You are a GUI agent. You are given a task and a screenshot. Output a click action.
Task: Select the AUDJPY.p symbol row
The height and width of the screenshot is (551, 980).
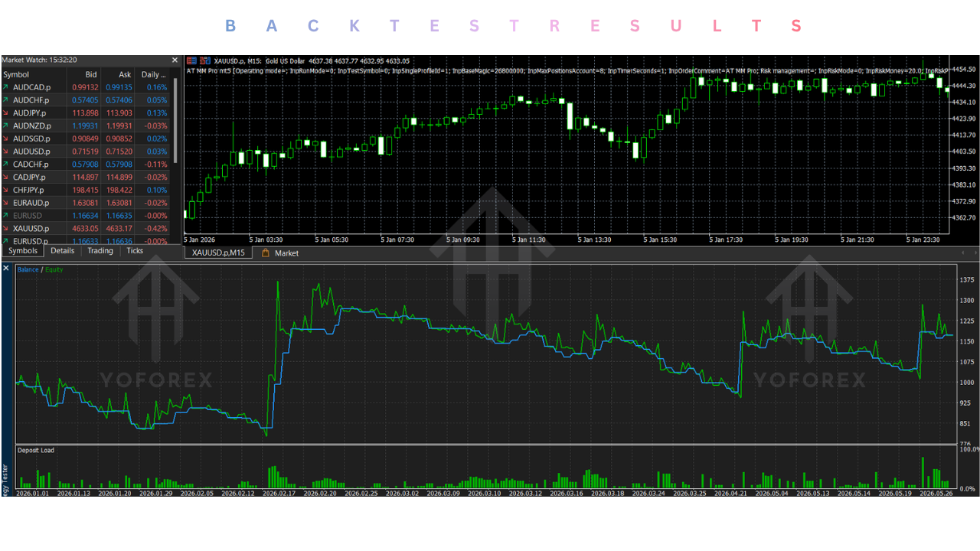tap(87, 113)
